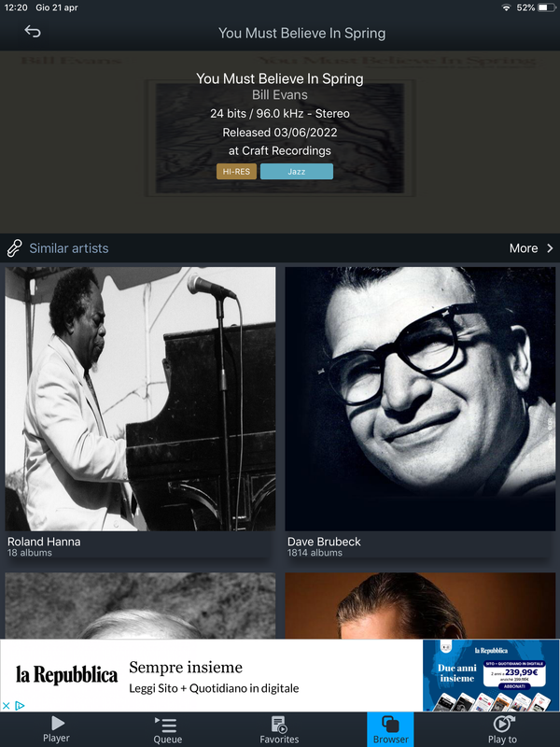Open the Favorites tab
Screen dimensions: 560x747
click(x=279, y=729)
